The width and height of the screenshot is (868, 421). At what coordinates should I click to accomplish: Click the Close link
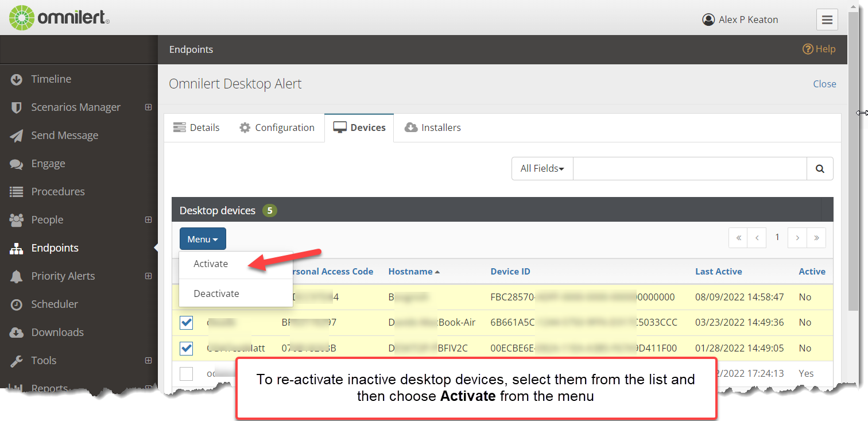point(824,84)
